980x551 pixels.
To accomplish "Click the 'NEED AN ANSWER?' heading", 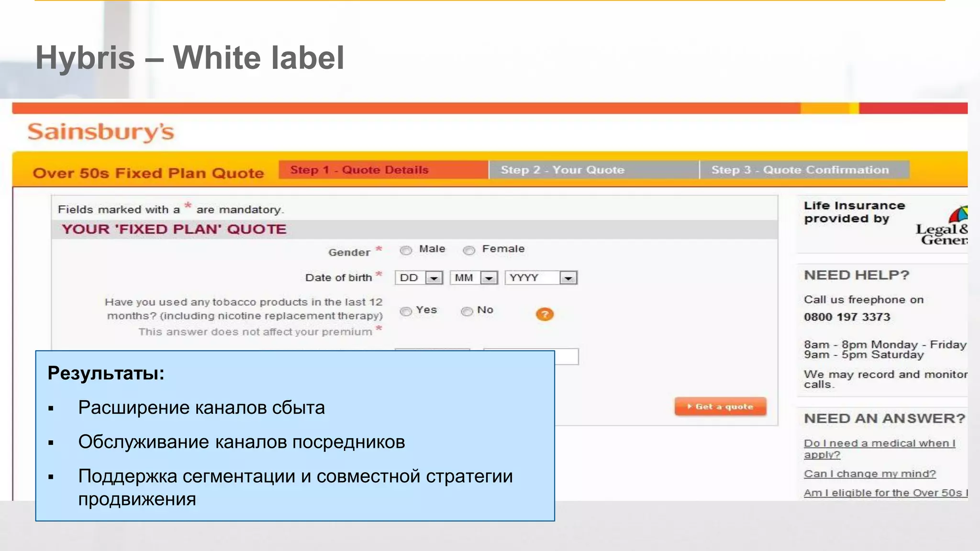I will [885, 419].
